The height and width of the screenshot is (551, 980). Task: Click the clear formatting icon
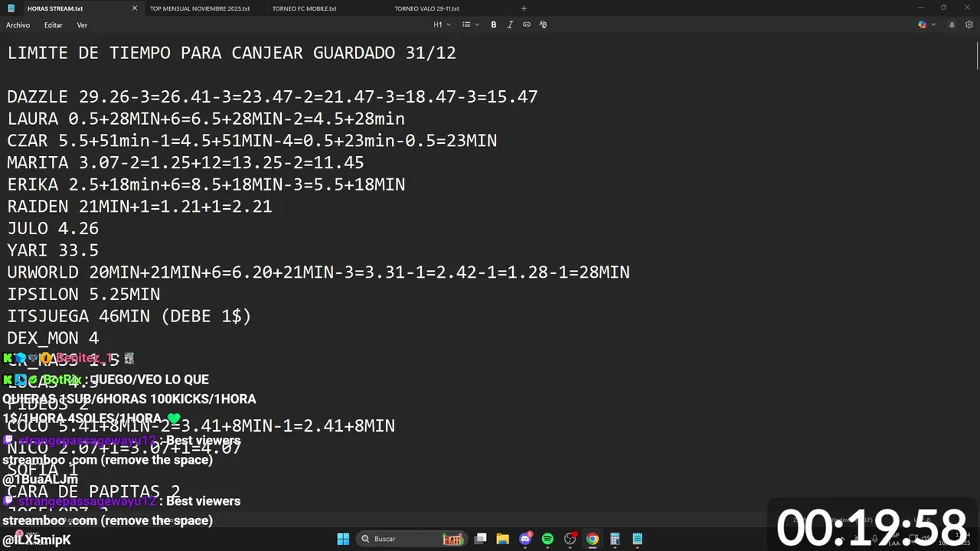click(x=543, y=24)
